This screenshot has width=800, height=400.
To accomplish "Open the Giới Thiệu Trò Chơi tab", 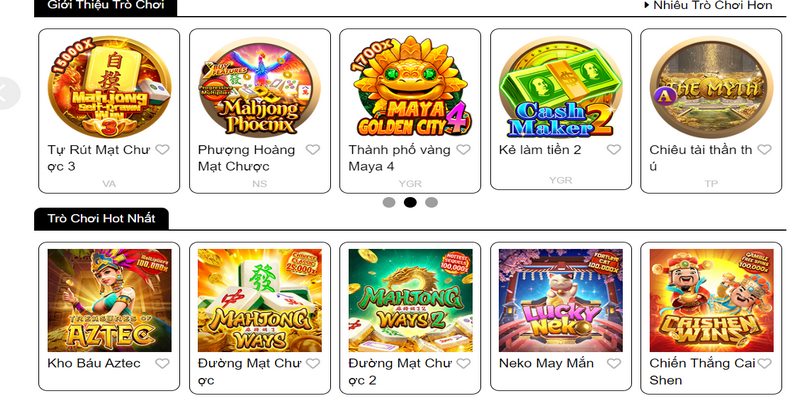I will pos(106,7).
